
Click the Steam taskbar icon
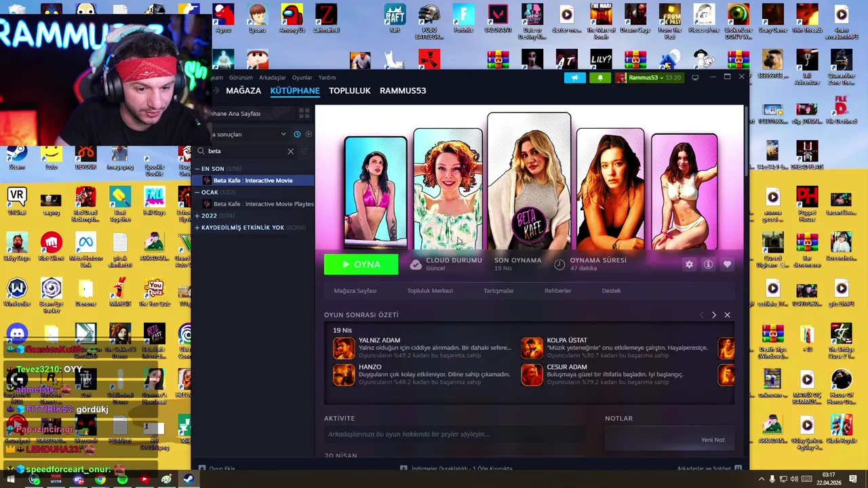(188, 480)
